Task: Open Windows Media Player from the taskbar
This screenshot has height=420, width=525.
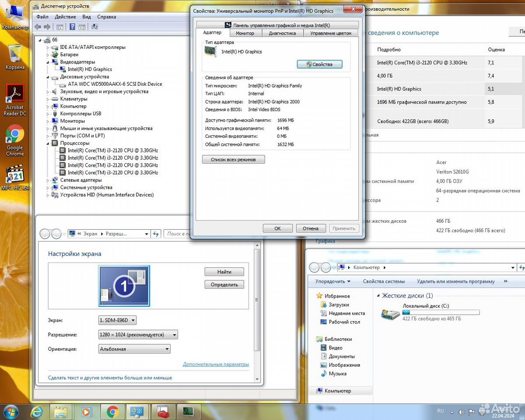Action: (86, 412)
